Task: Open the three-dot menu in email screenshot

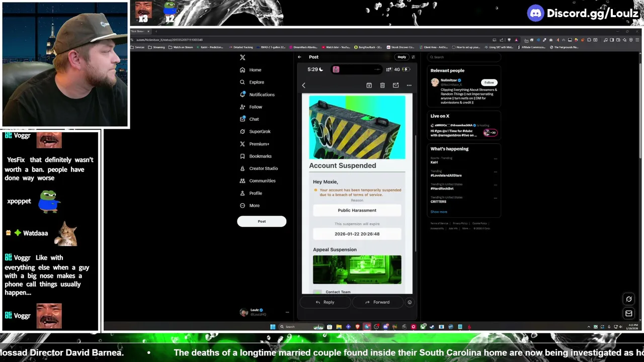Action: coord(409,85)
